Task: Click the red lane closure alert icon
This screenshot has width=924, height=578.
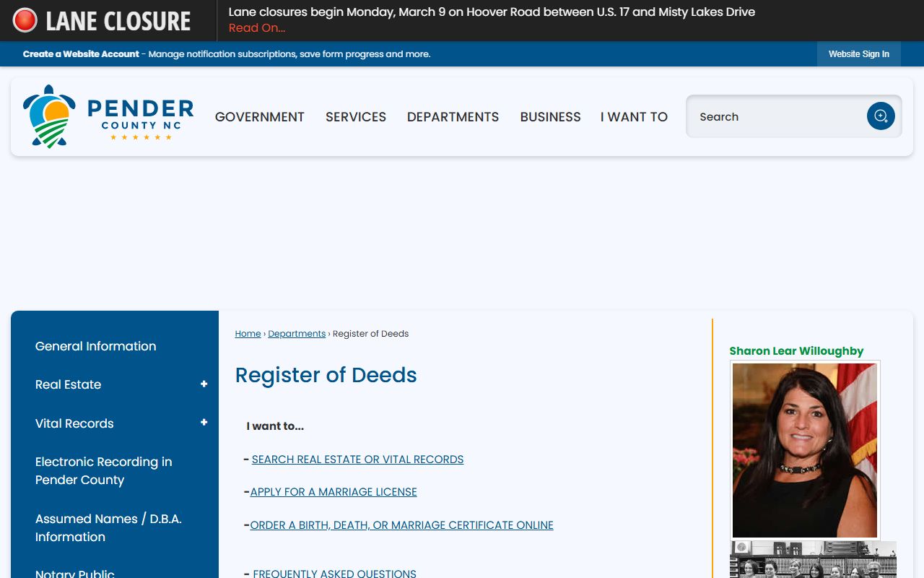Action: pos(25,20)
